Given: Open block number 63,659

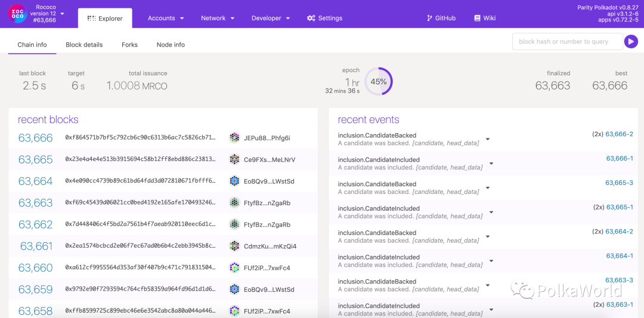Looking at the screenshot, I should [x=35, y=289].
